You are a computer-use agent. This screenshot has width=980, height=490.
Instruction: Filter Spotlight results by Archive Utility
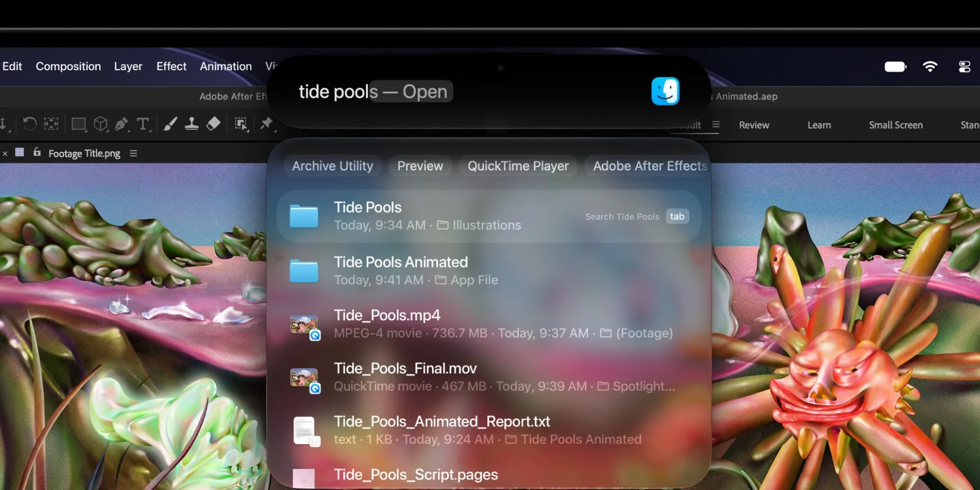332,166
